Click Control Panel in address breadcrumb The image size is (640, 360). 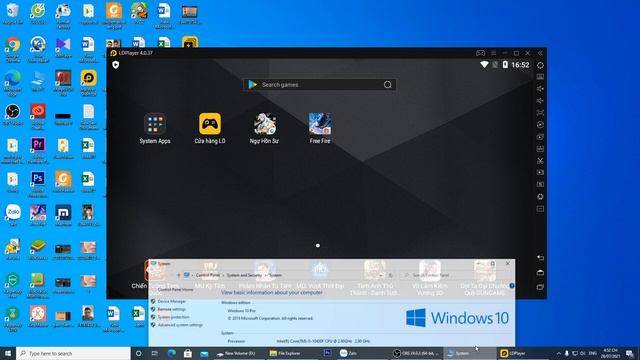(x=208, y=275)
